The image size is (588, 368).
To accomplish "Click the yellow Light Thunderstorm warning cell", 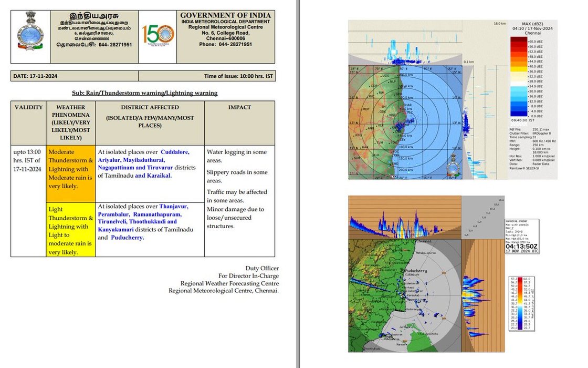I will pyautogui.click(x=71, y=230).
